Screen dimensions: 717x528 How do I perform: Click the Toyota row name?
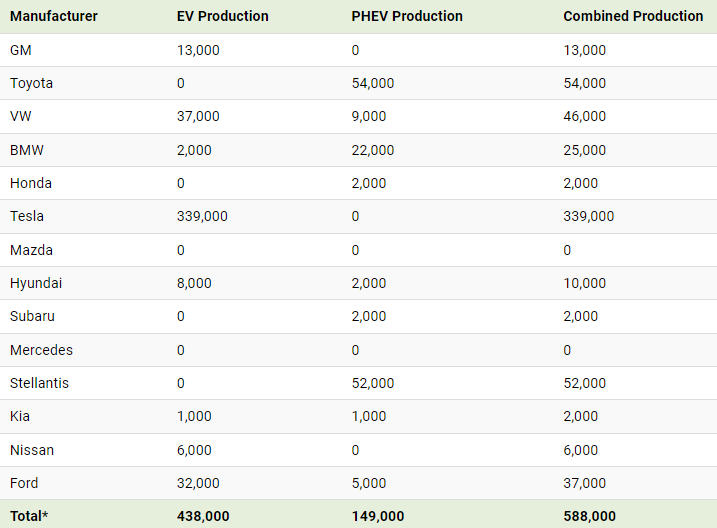click(x=32, y=83)
